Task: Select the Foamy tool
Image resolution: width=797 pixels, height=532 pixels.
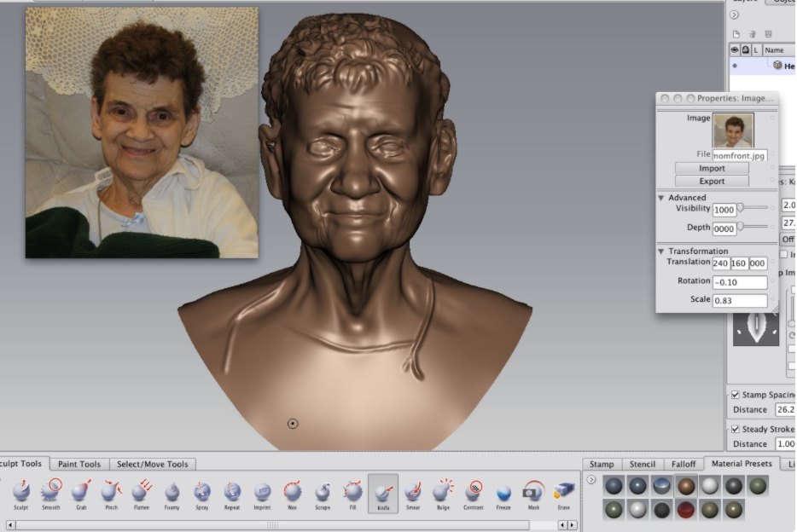Action: click(172, 495)
